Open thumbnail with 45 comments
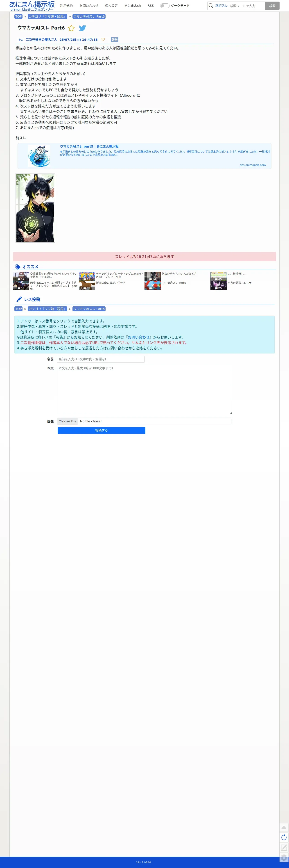Image resolution: width=289 pixels, height=868 pixels. (x=219, y=277)
